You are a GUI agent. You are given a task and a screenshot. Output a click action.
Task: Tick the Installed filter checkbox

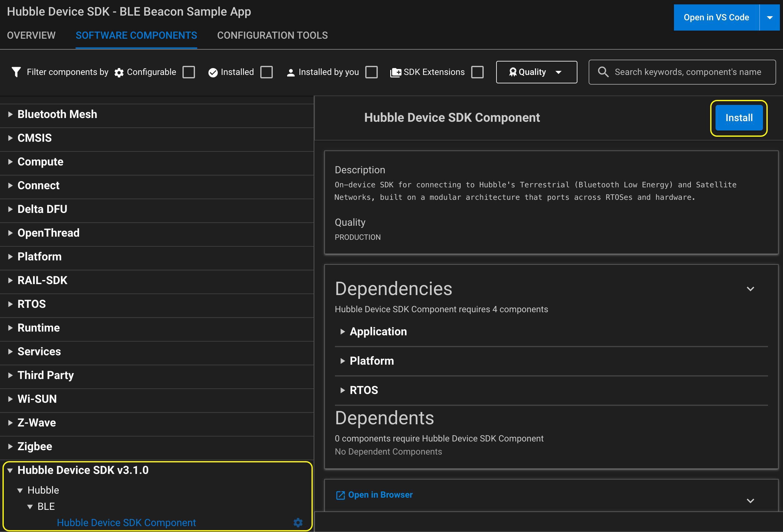(x=267, y=72)
